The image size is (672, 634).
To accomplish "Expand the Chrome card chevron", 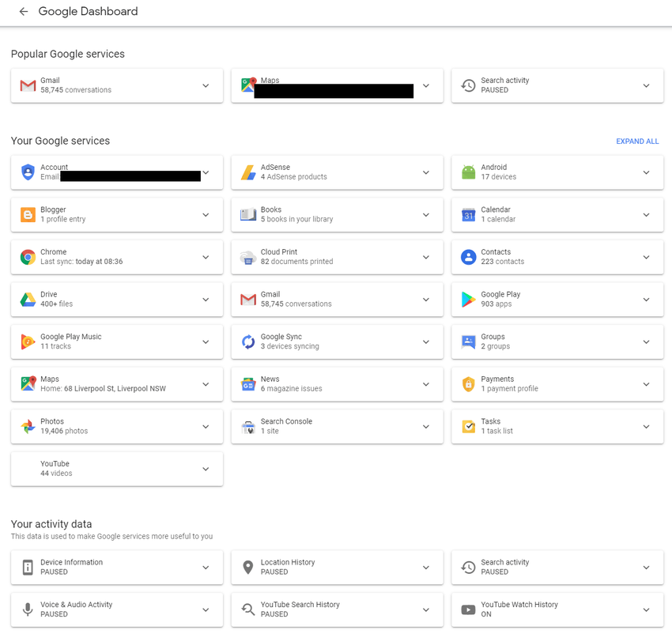I will (206, 257).
